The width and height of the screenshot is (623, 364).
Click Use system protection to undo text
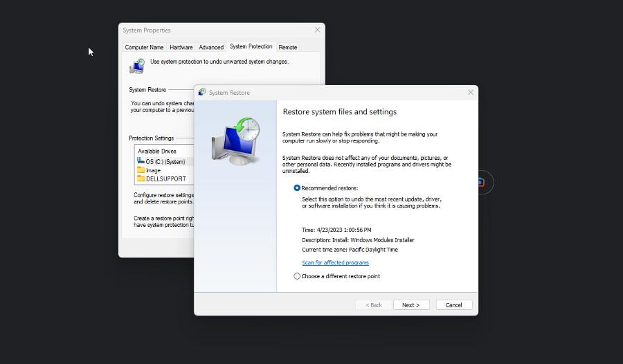219,62
